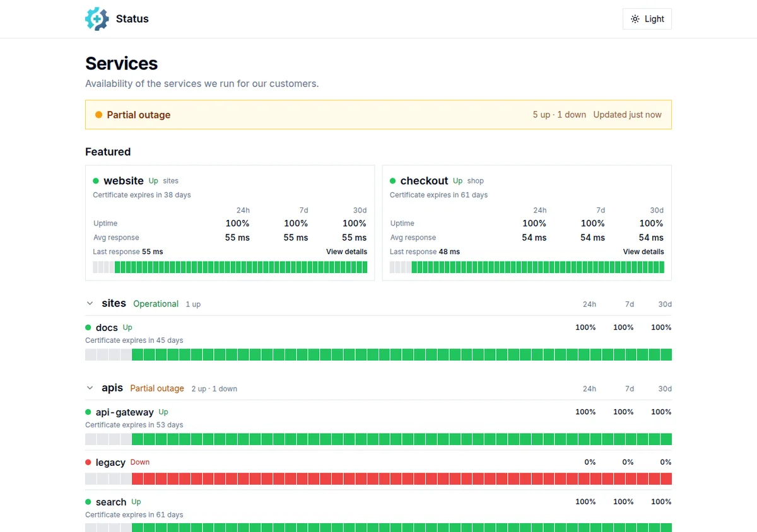Viewport: 757px width, 532px height.
Task: Toggle the Light theme button
Action: pyautogui.click(x=647, y=19)
